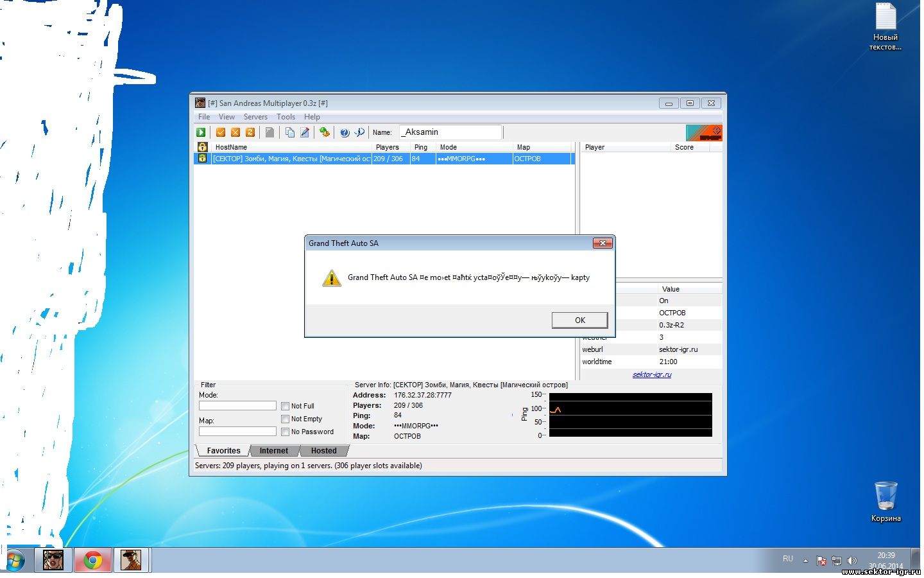Click the address 176.32.37.28:7777
This screenshot has width=924, height=578.
tap(423, 395)
